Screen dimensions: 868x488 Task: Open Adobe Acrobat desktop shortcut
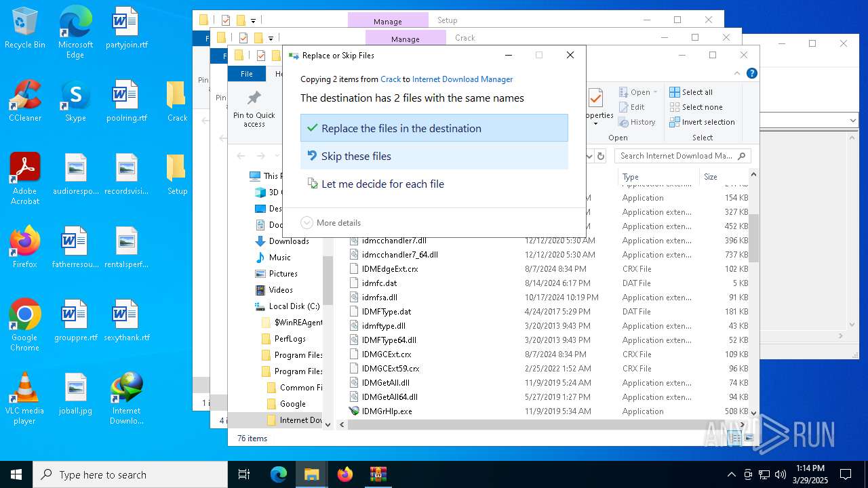(x=25, y=178)
